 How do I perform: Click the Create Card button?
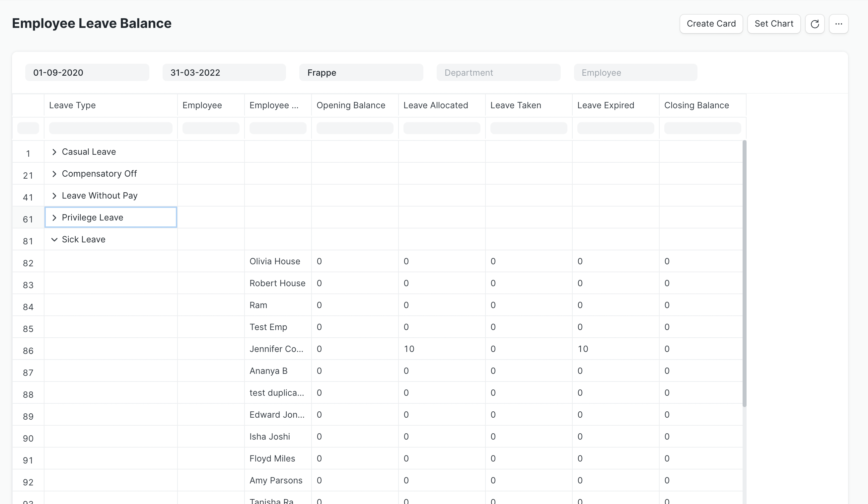[711, 24]
